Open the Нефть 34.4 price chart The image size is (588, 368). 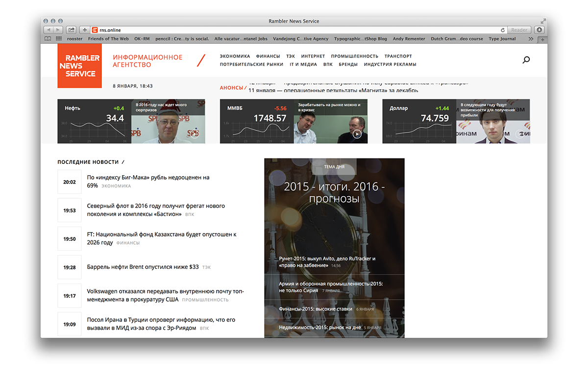coord(94,121)
